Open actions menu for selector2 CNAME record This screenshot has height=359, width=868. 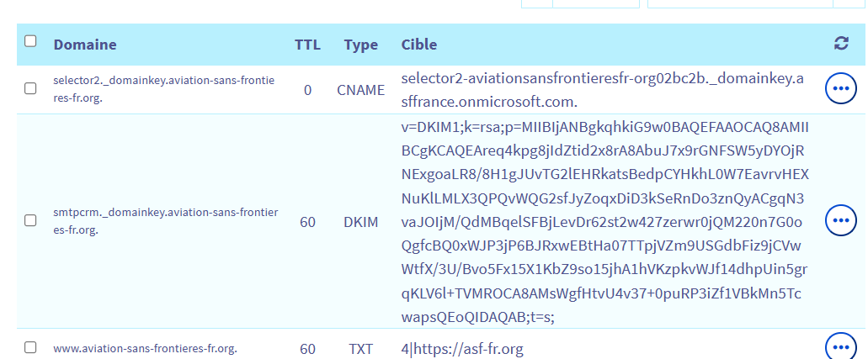[841, 88]
